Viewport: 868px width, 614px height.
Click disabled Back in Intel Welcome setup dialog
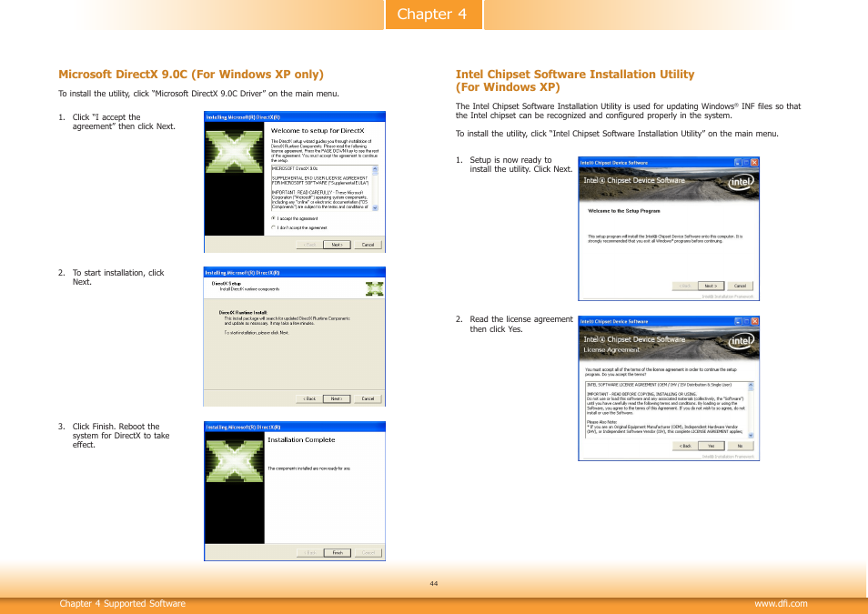coord(685,286)
